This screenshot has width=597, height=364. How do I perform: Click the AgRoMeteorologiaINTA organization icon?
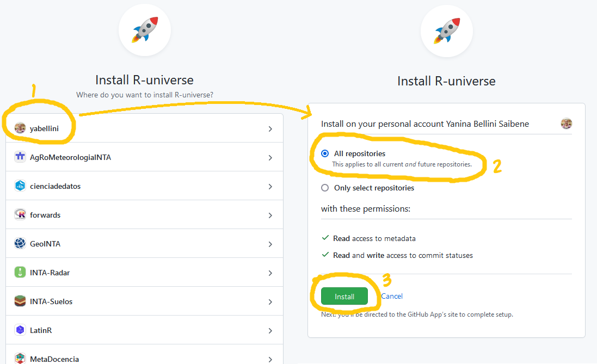tap(20, 156)
